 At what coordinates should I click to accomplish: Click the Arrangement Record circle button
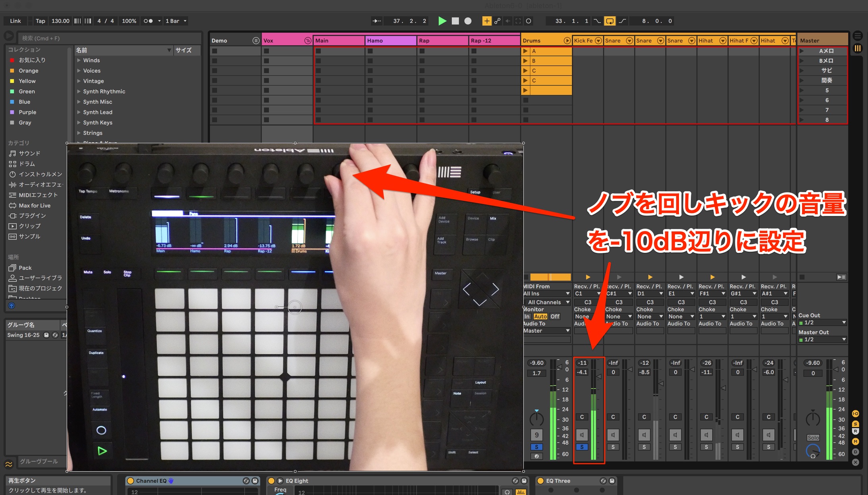click(x=468, y=21)
